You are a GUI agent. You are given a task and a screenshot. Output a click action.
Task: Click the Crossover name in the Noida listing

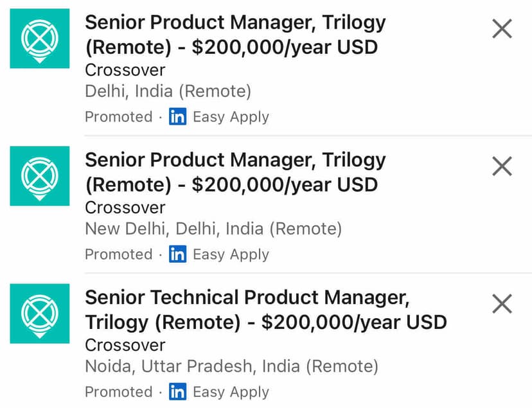pyautogui.click(x=125, y=345)
